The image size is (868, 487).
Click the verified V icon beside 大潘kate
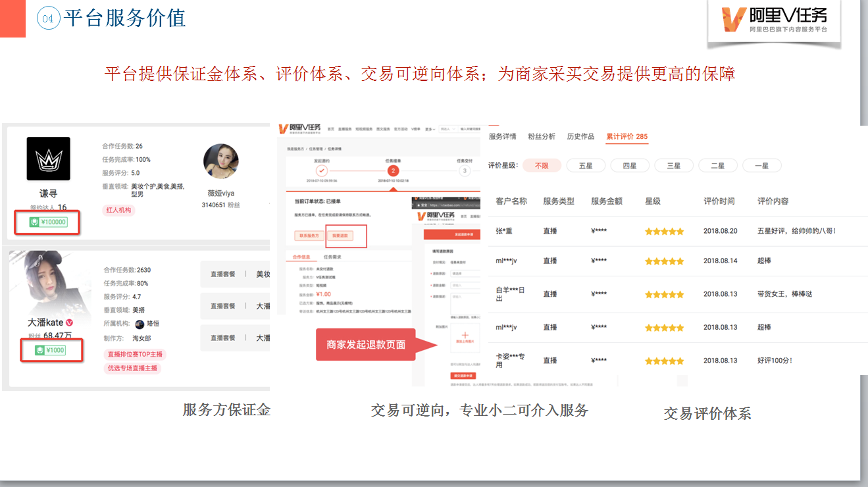(x=69, y=322)
